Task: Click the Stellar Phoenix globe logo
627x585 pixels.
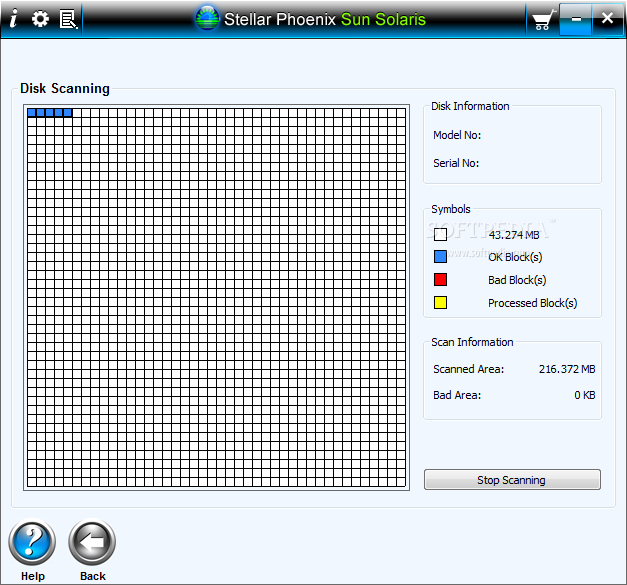Action: (207, 18)
